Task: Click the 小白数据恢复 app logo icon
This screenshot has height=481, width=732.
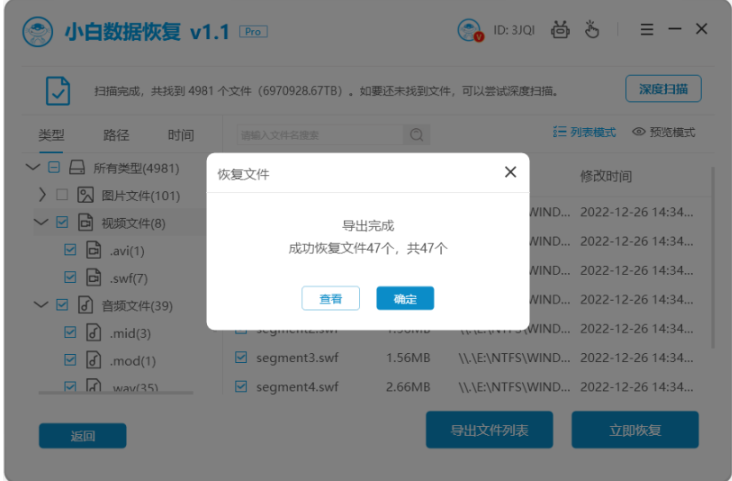Action: click(37, 32)
